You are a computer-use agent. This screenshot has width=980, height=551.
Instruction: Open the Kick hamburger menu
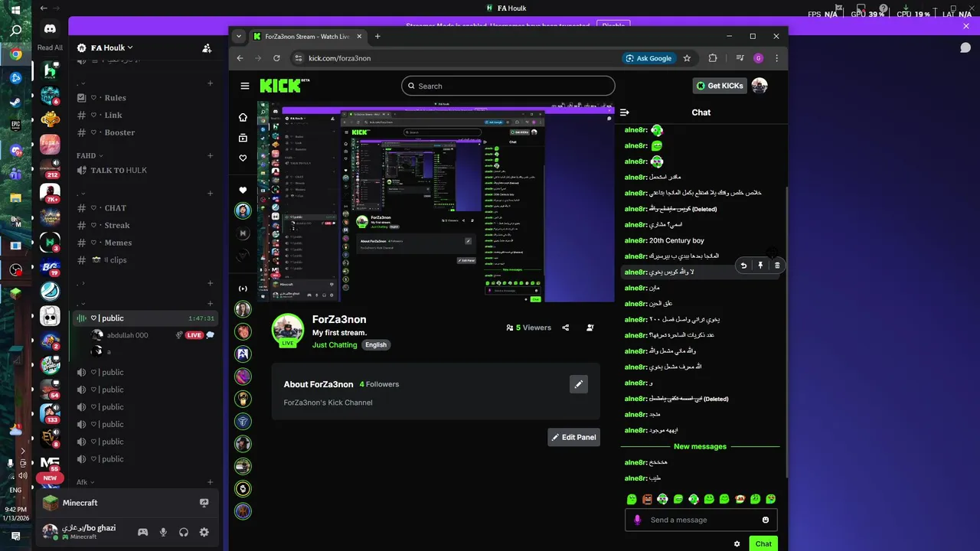244,86
